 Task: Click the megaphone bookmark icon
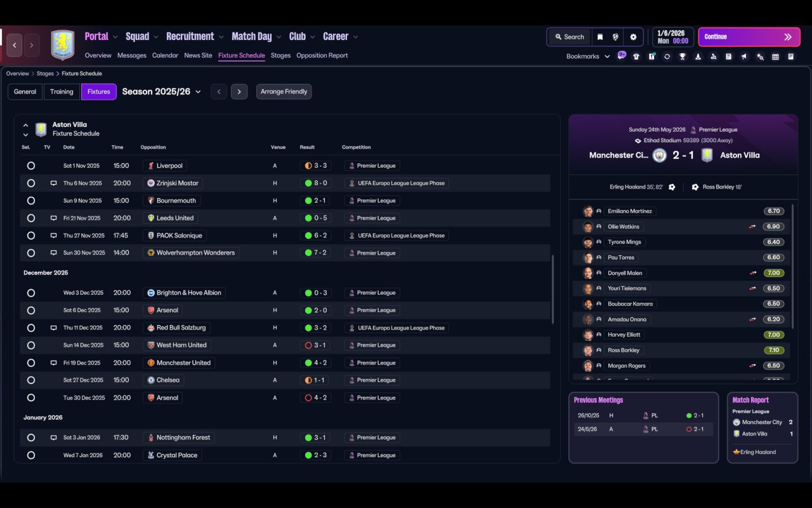click(x=744, y=57)
